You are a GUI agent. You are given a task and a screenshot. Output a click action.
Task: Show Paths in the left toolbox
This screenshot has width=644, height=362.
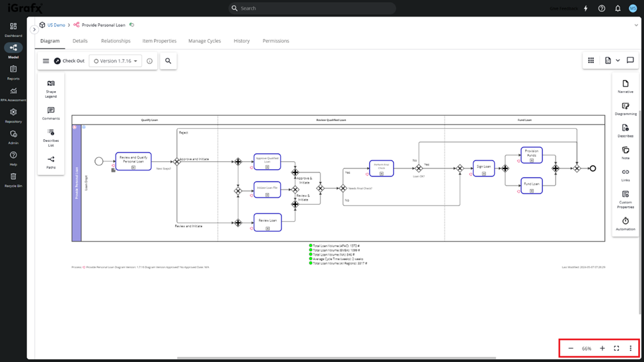point(51,163)
